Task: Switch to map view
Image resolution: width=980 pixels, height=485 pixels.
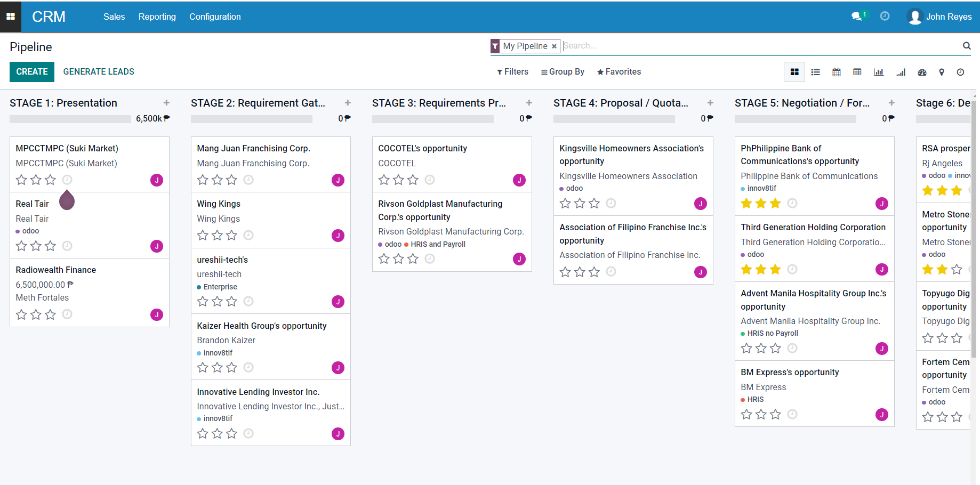Action: pos(942,72)
